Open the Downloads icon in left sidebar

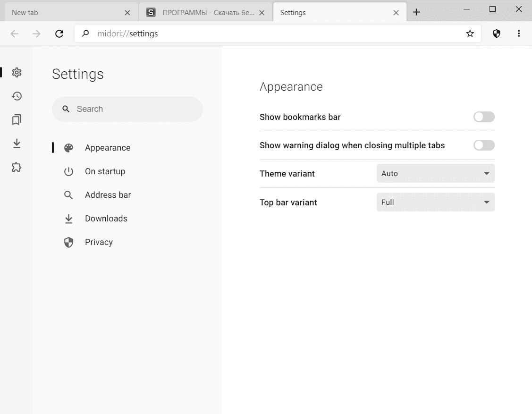tap(17, 144)
